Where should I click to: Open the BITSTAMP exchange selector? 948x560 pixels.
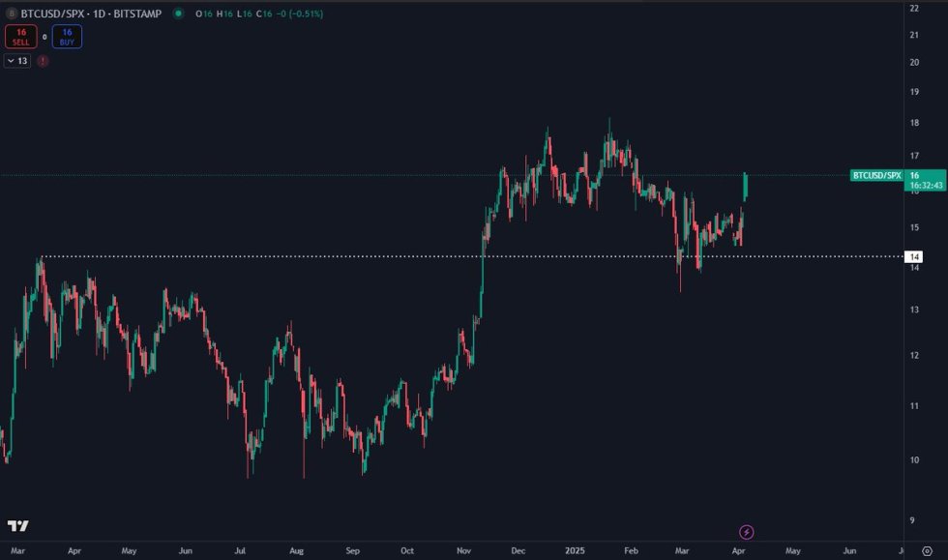136,13
